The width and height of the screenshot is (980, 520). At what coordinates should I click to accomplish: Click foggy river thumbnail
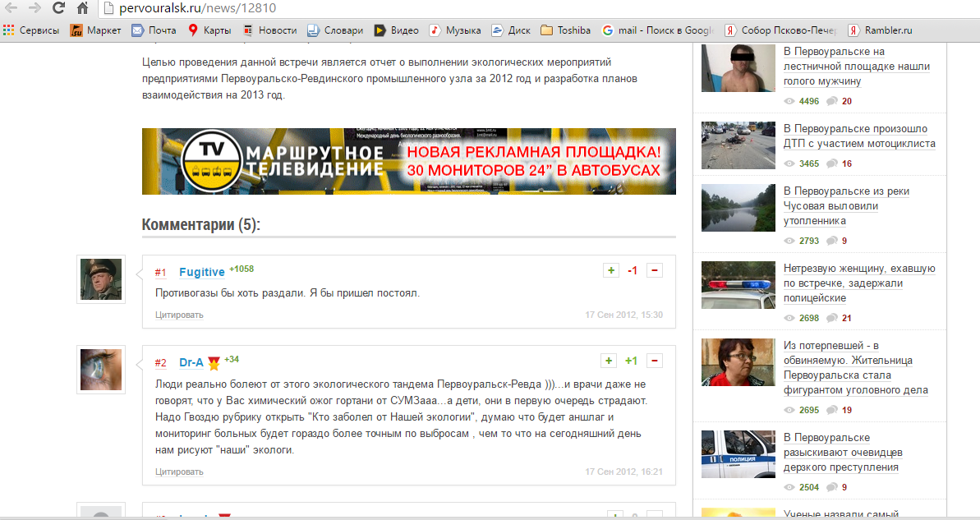(x=738, y=208)
